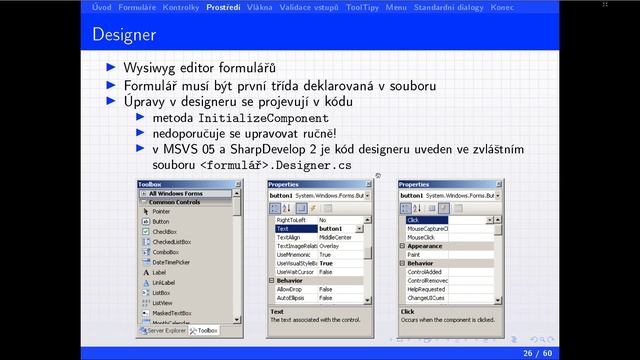
Task: Choose the CheckBox control icon in Toolbox
Action: [146, 231]
